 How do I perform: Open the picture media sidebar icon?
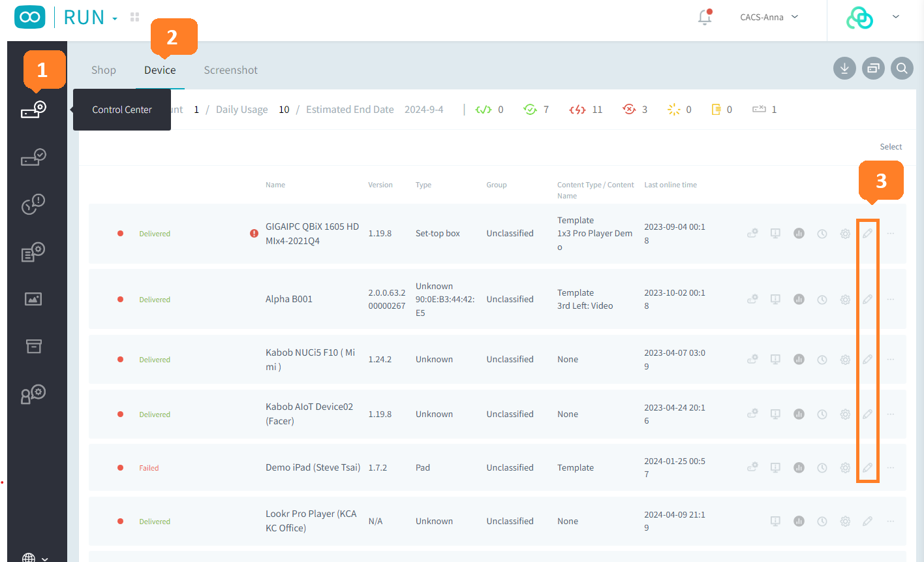coord(33,299)
